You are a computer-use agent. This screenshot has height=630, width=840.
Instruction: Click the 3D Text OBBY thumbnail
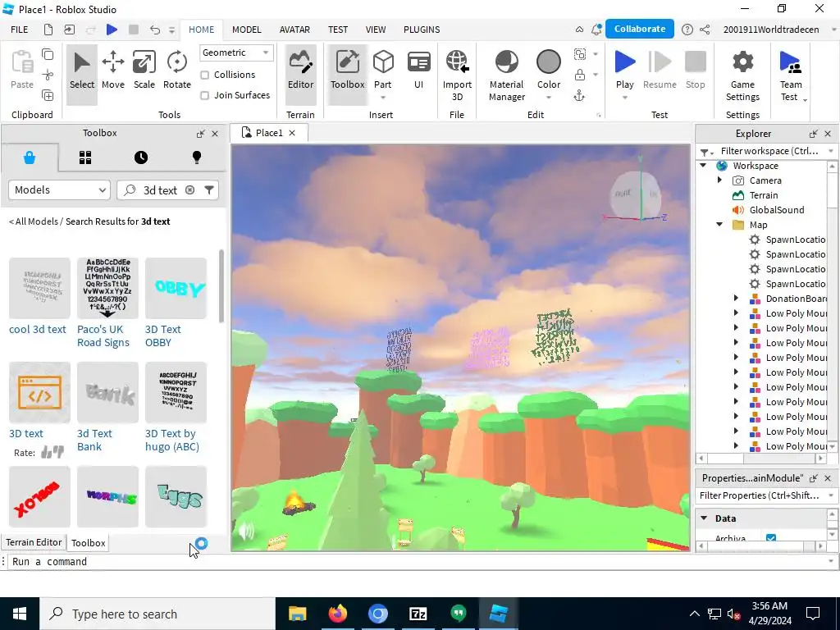coord(176,288)
